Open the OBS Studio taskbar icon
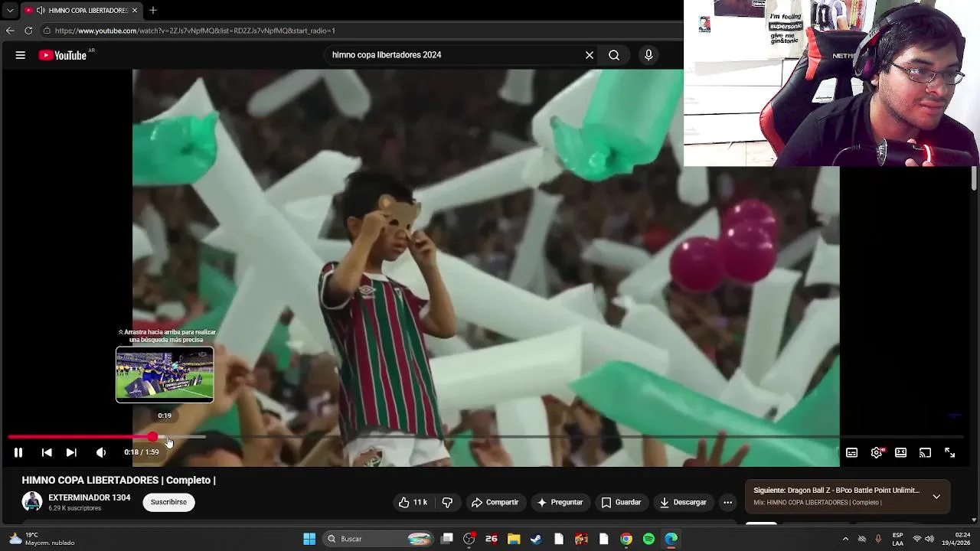Screen dimensions: 980x551 pos(469,539)
